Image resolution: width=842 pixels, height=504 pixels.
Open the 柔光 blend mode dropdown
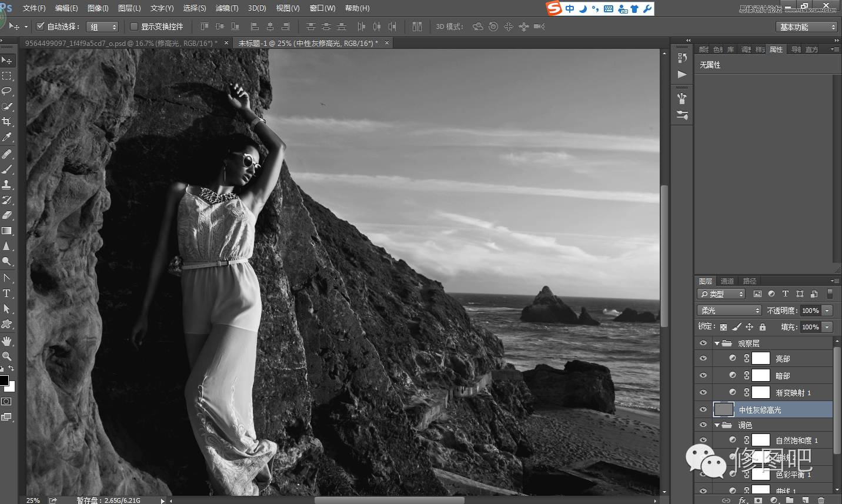click(x=729, y=311)
